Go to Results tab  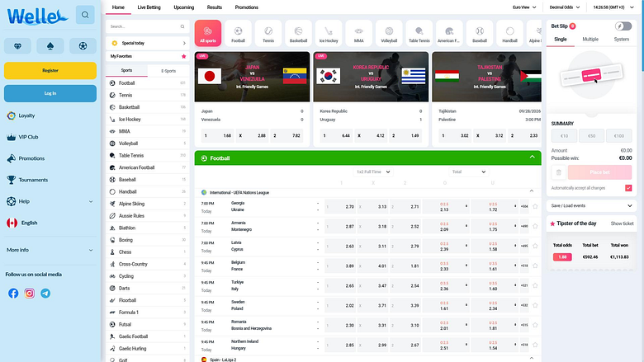tap(215, 7)
